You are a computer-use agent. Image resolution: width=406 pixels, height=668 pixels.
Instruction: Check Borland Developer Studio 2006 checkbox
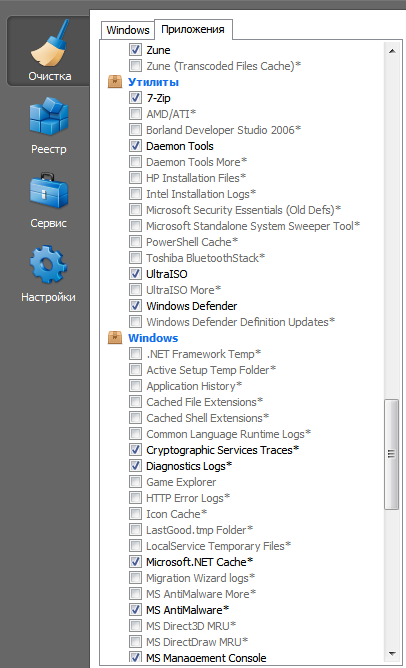135,130
